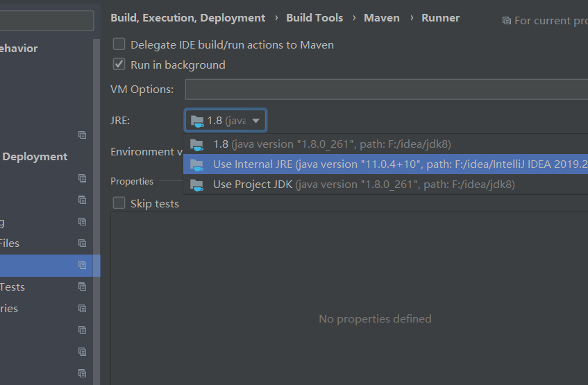Click project-level icon on Files row

82,243
